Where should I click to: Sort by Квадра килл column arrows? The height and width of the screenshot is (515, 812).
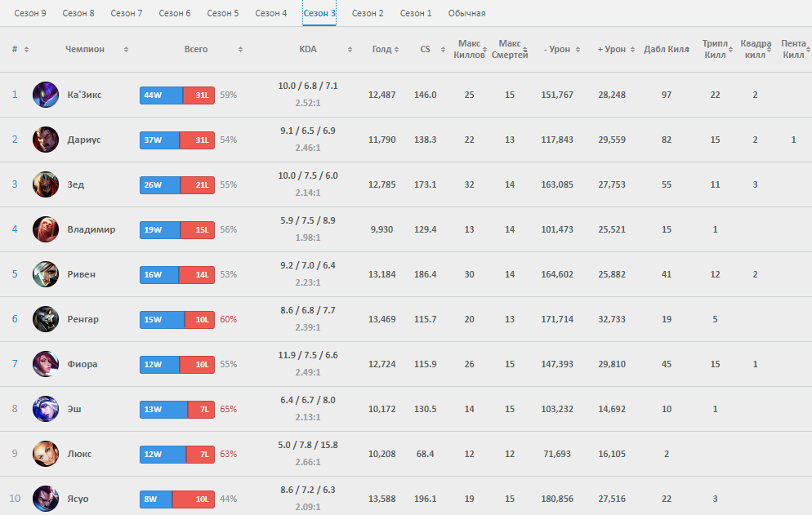769,49
